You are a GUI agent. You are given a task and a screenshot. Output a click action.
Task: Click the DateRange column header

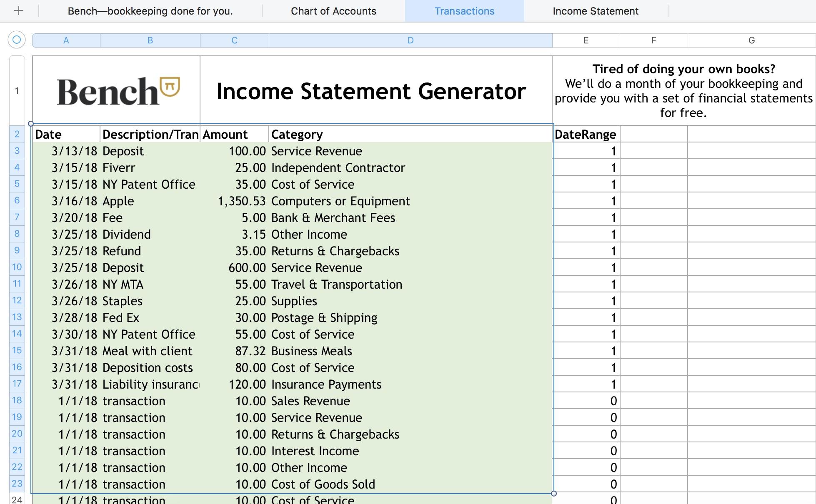coord(585,133)
